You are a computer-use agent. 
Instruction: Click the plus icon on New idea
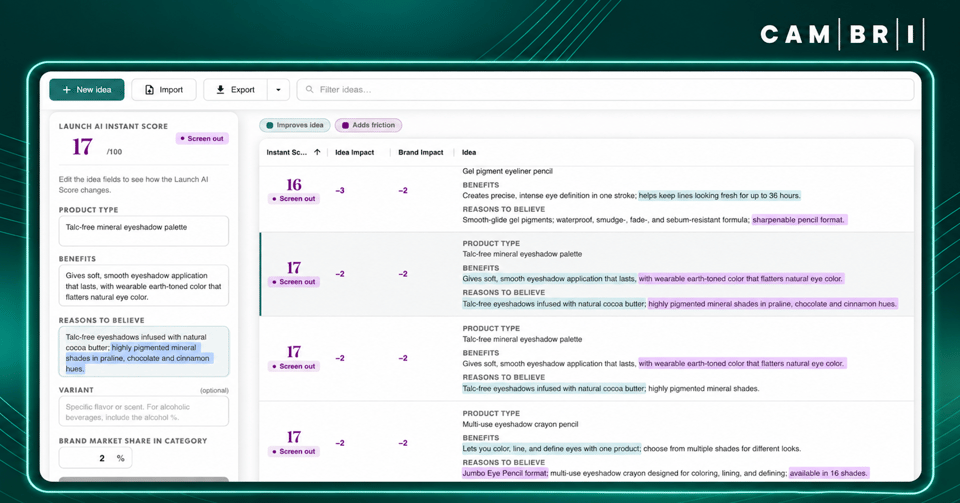[67, 89]
